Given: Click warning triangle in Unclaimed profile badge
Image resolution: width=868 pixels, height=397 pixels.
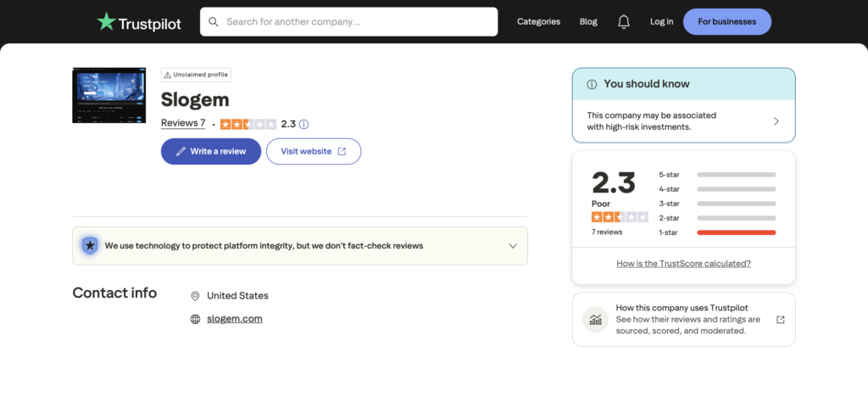Looking at the screenshot, I should coord(167,75).
